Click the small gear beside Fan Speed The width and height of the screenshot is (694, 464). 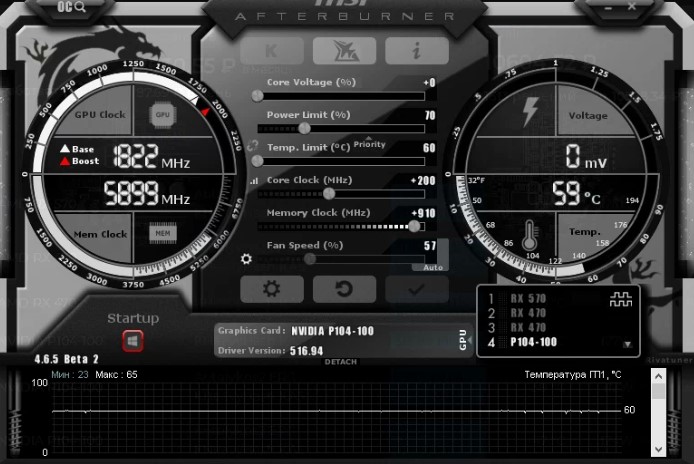point(247,259)
